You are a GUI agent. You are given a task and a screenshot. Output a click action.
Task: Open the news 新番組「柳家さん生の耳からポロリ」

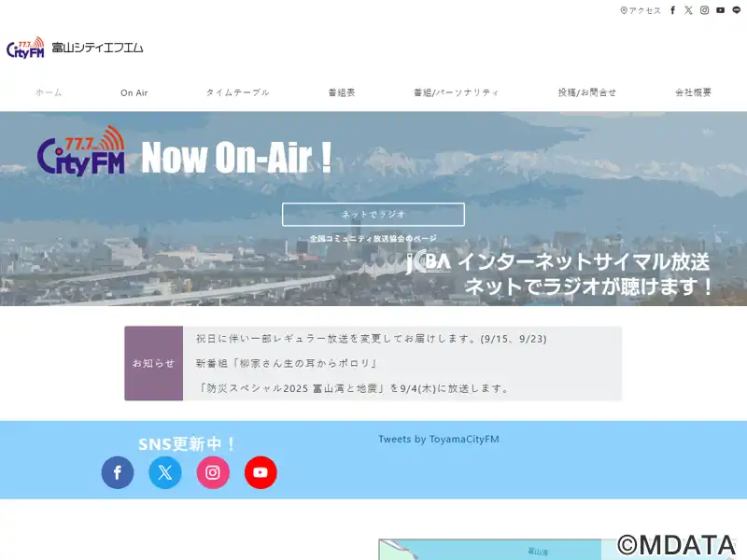(x=287, y=363)
